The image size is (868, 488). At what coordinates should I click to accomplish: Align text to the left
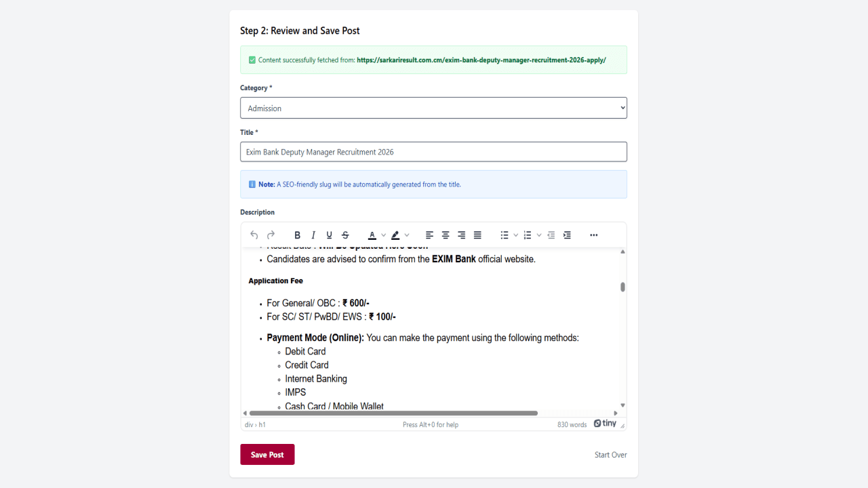429,235
